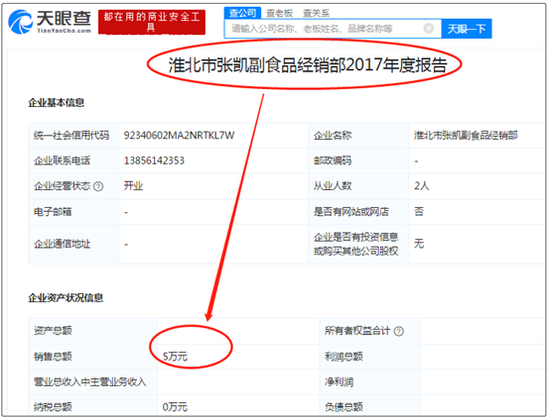
Task: Open help icon beside 所有者权益合计
Action: point(399,331)
